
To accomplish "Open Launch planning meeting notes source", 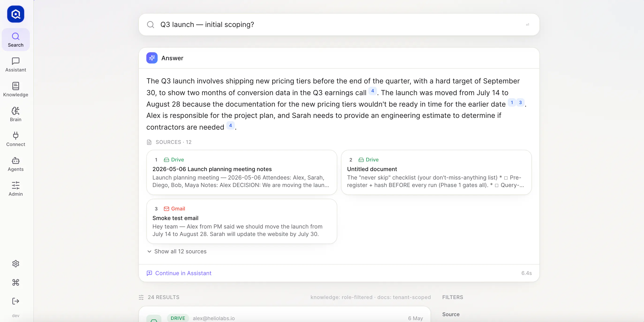I will point(242,172).
